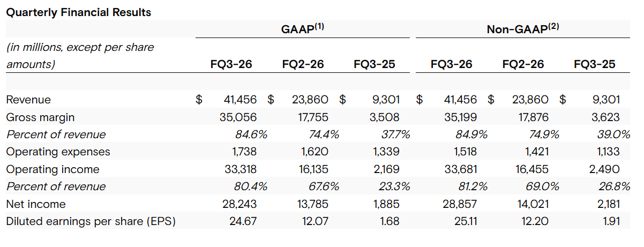Click the Operating expenses row label

(x=58, y=152)
